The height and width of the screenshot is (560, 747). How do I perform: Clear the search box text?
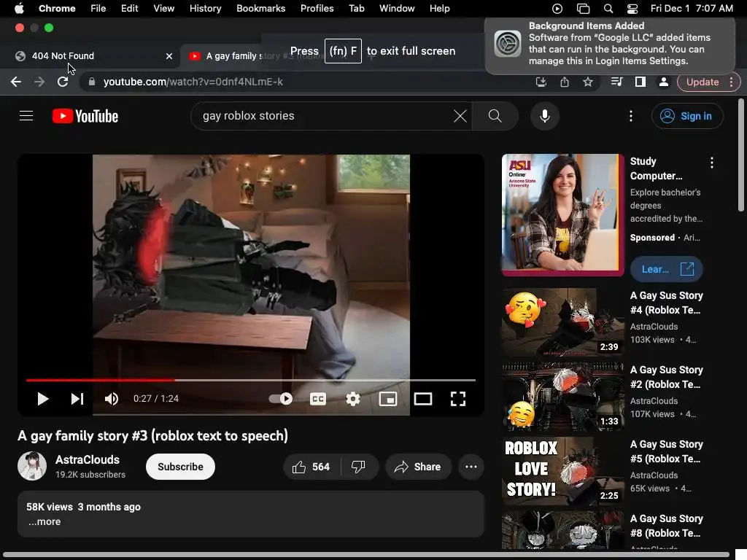[x=460, y=116]
